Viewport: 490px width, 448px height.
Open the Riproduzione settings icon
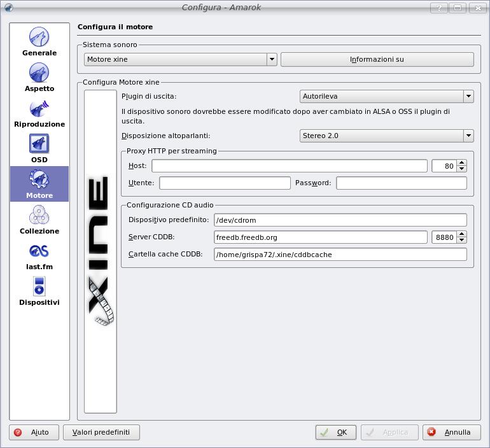pos(39,108)
